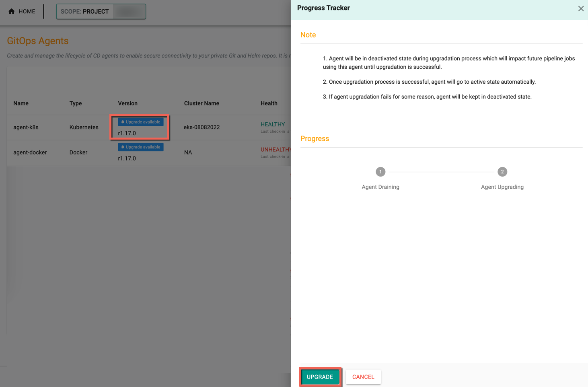Click the Version column header

(128, 103)
